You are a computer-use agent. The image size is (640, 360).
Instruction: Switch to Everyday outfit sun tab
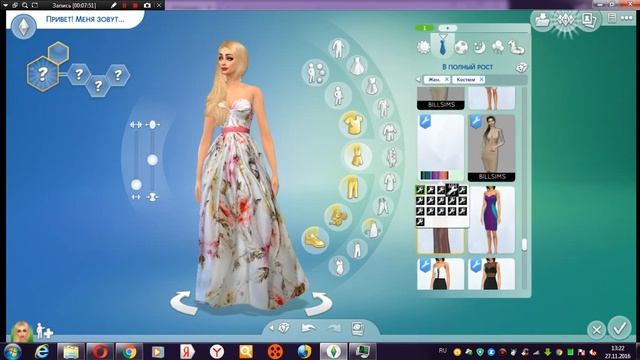click(x=424, y=48)
